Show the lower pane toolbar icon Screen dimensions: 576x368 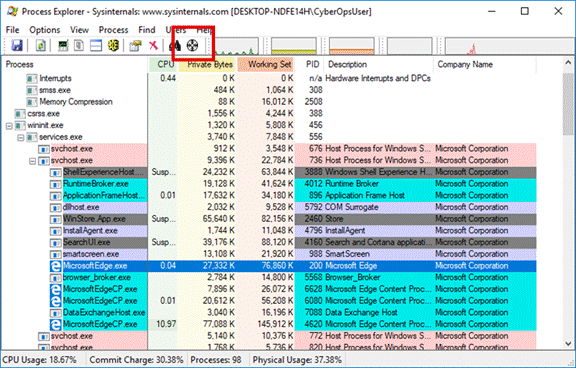pyautogui.click(x=96, y=46)
